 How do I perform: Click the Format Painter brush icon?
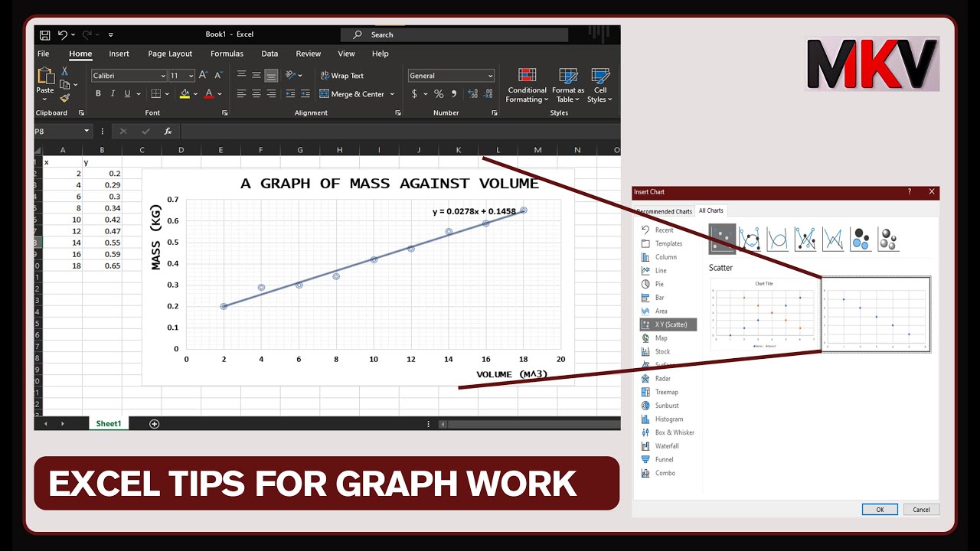click(65, 98)
